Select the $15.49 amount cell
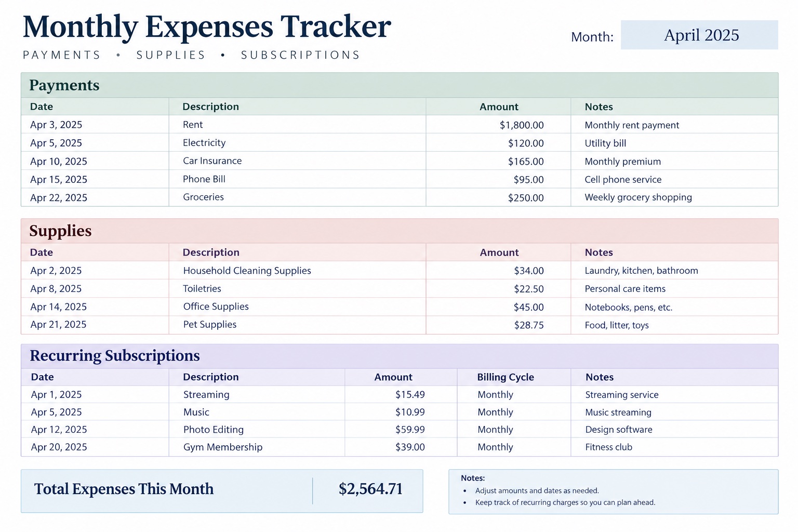798x532 pixels. coord(401,394)
